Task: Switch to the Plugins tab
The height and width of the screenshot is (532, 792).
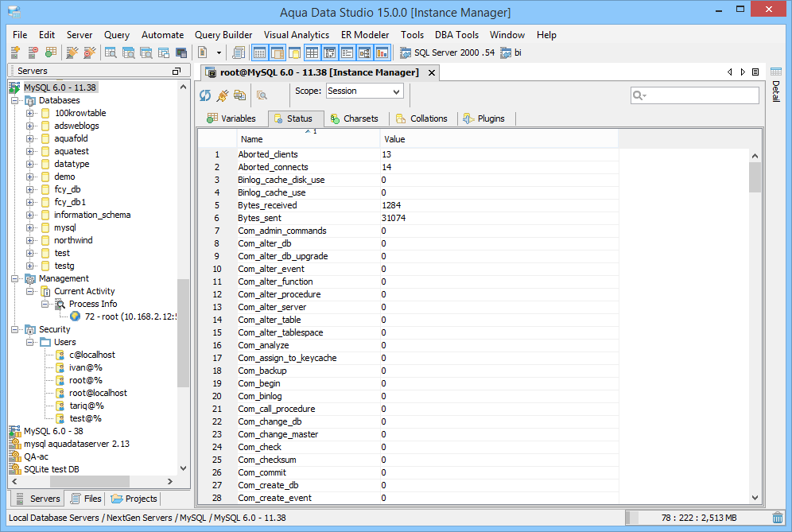Action: (x=484, y=118)
